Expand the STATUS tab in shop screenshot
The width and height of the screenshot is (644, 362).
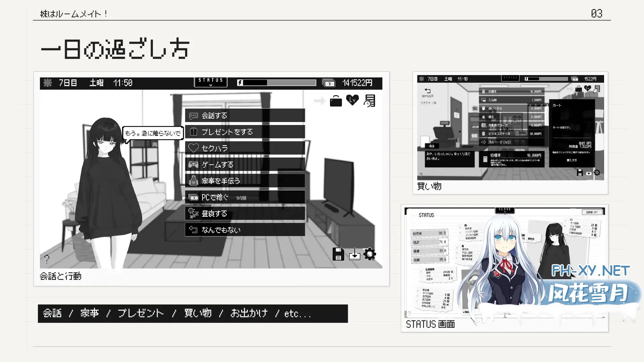point(510,78)
